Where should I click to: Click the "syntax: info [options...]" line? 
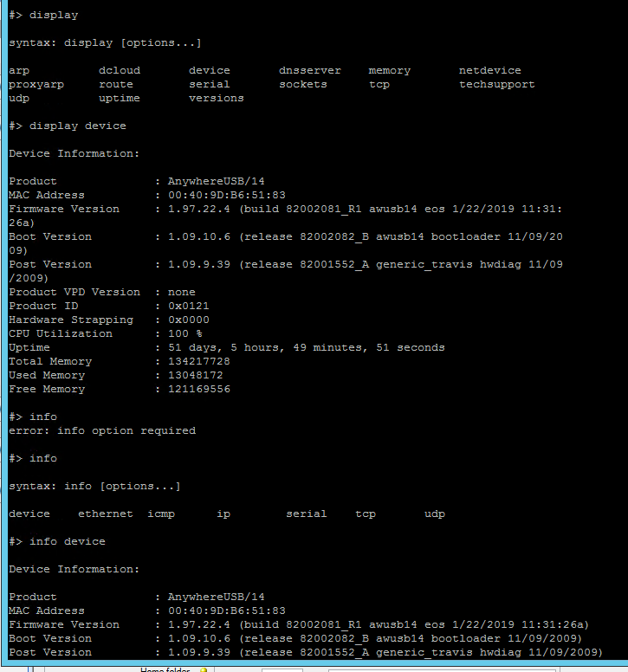coord(94,487)
